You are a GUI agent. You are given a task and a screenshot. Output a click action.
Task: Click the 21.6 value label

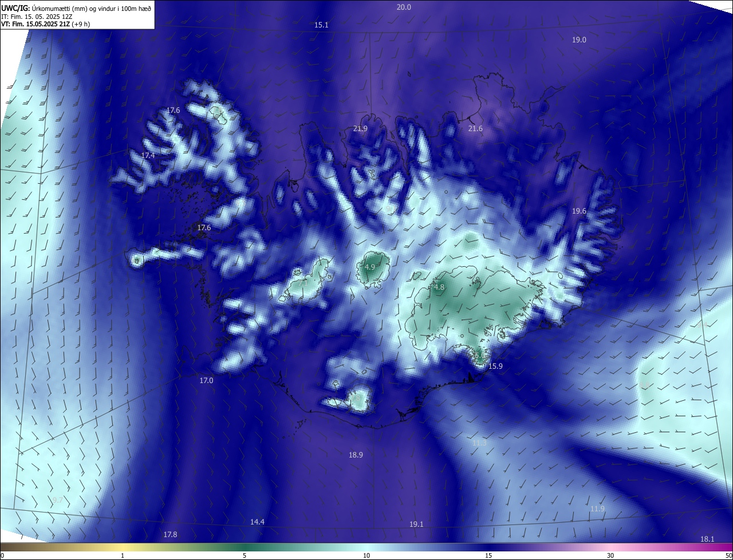[x=475, y=128]
